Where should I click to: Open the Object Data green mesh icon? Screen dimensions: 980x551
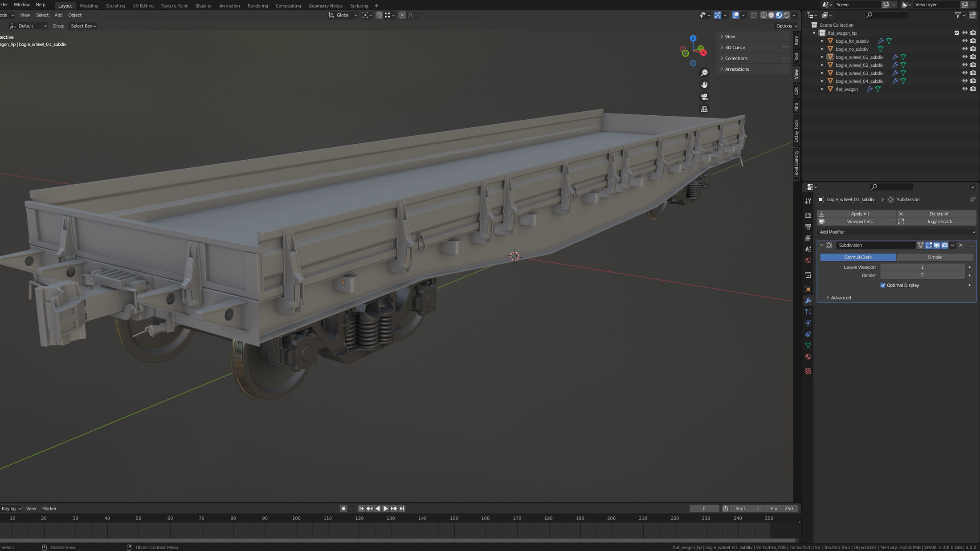[x=808, y=345]
